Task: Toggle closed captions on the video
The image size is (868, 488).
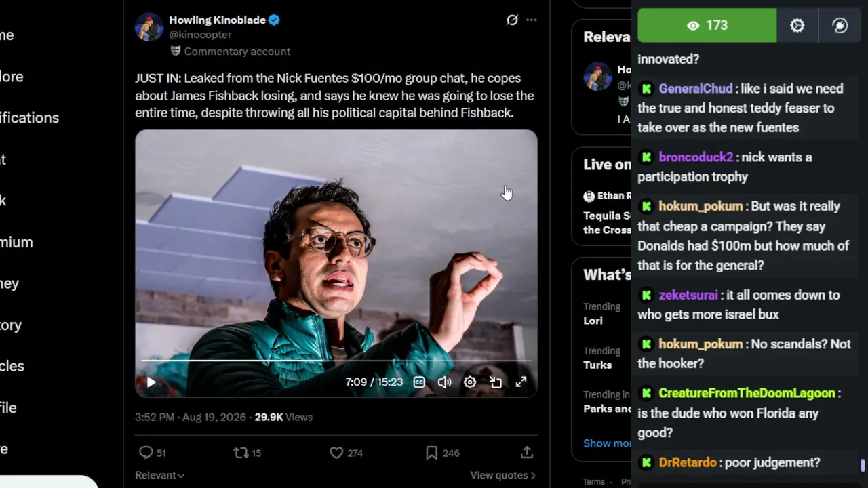Action: click(419, 382)
